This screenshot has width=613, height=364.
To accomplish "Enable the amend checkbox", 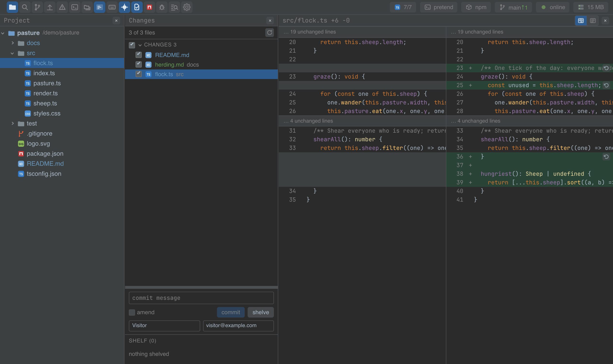I will tap(132, 312).
